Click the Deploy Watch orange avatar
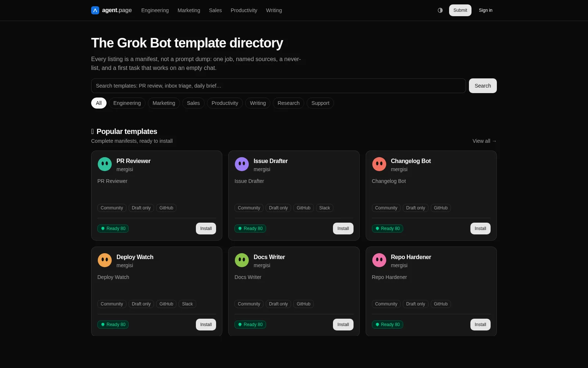Screen dimensions: 588x368 (x=105, y=260)
